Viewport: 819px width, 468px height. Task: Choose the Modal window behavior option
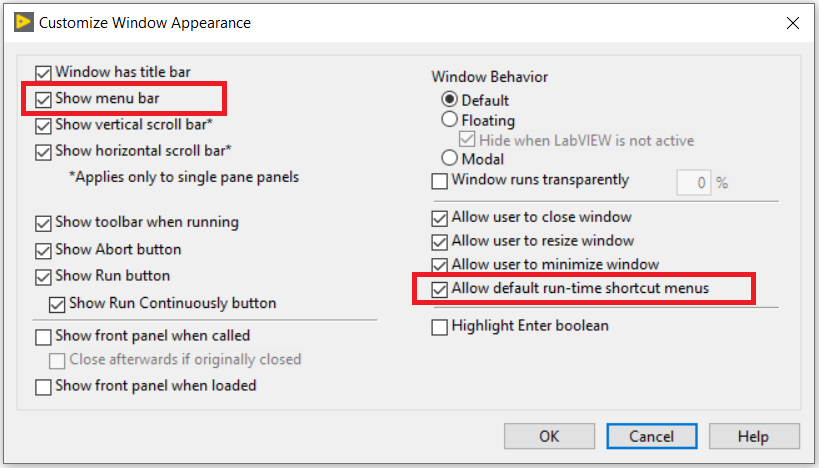pos(449,158)
